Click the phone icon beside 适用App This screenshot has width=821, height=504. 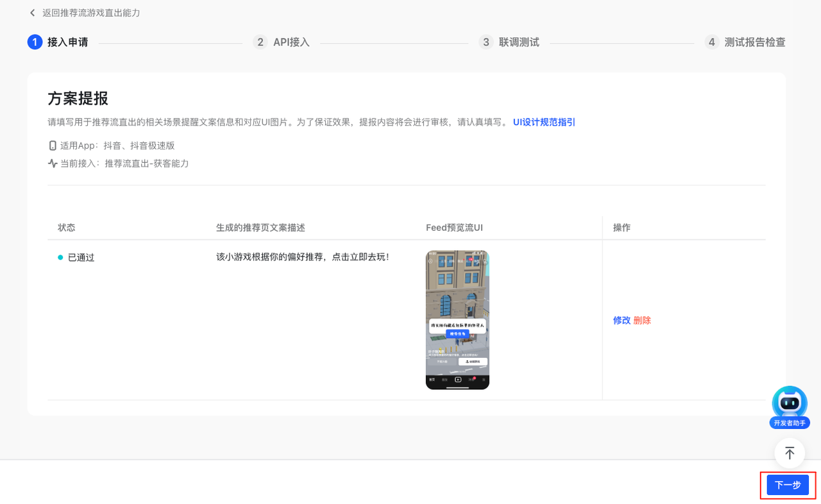[x=53, y=146]
